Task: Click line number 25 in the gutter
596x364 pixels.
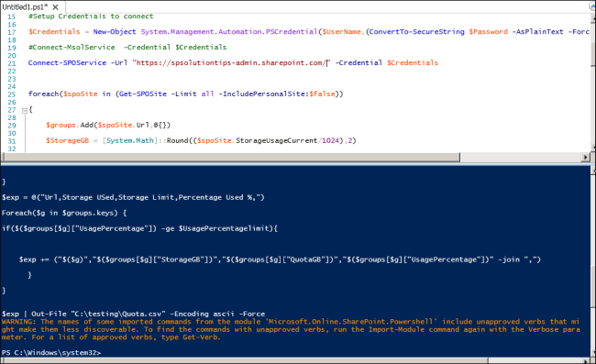Action: click(12, 94)
